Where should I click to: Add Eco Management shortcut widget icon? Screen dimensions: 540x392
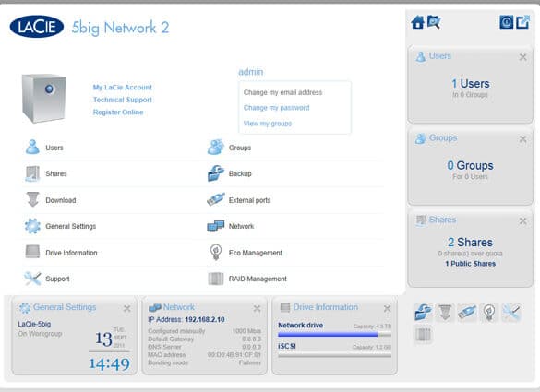489,313
